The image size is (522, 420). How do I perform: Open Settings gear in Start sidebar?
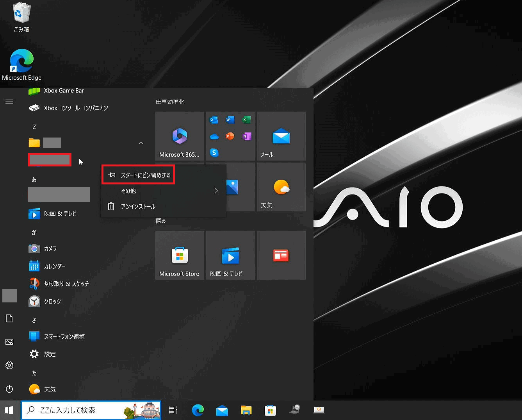(9, 365)
